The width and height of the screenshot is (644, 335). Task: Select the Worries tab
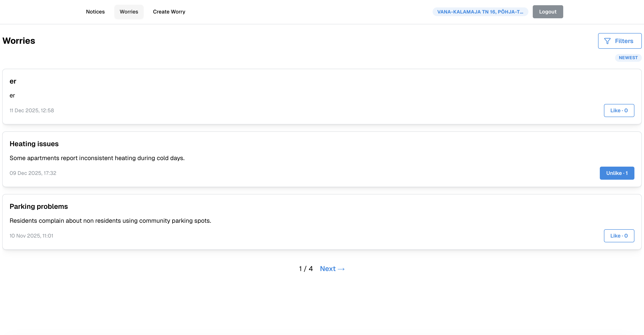(x=129, y=12)
